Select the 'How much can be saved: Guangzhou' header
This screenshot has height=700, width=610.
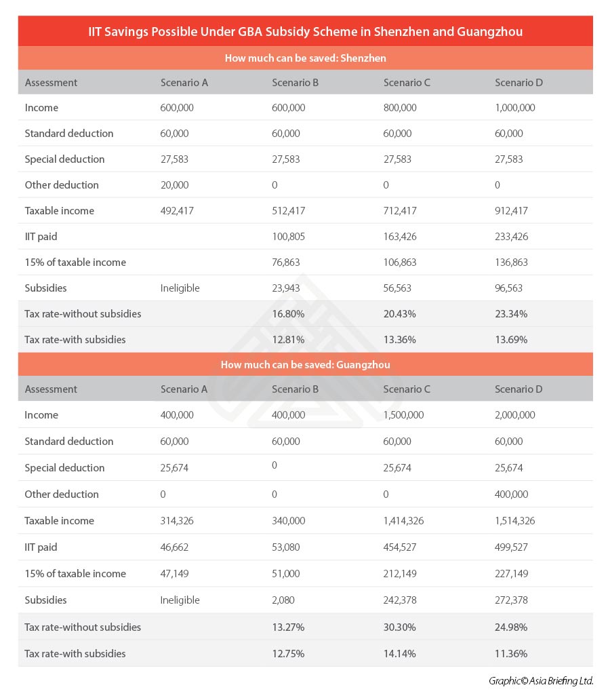305,365
